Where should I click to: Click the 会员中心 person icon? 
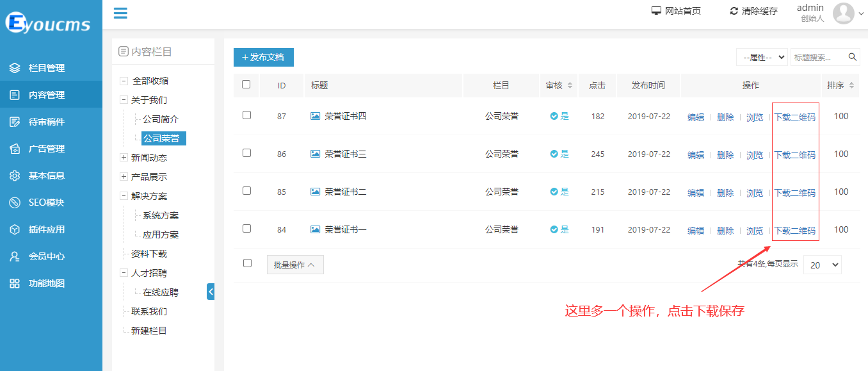tap(15, 256)
